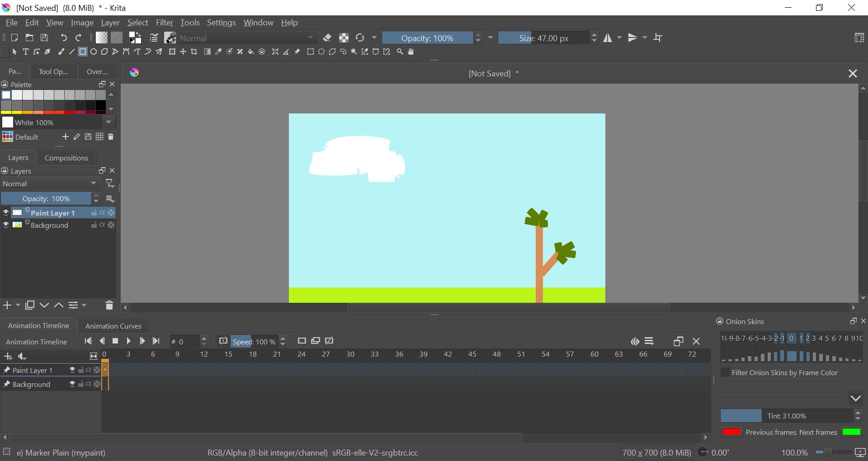Viewport: 868px width, 461px height.
Task: Activate the Fill tool
Action: [x=251, y=52]
